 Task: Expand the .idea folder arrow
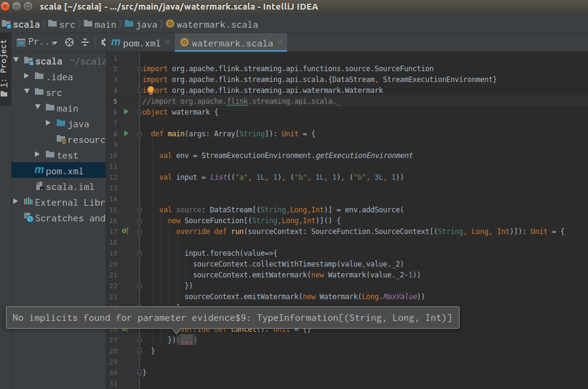(x=27, y=76)
